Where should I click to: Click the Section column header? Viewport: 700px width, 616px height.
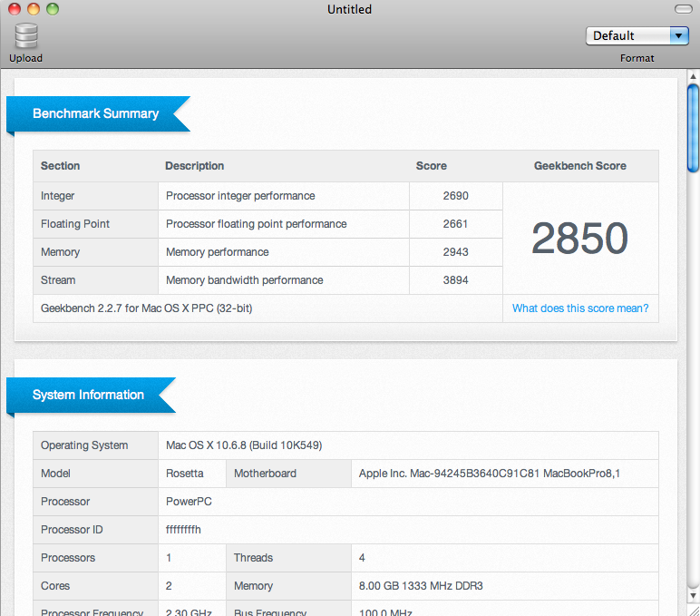(x=60, y=166)
